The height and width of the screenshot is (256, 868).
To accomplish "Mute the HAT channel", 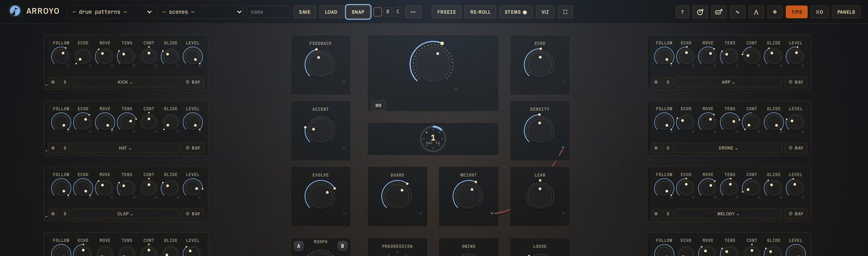I will (x=53, y=148).
